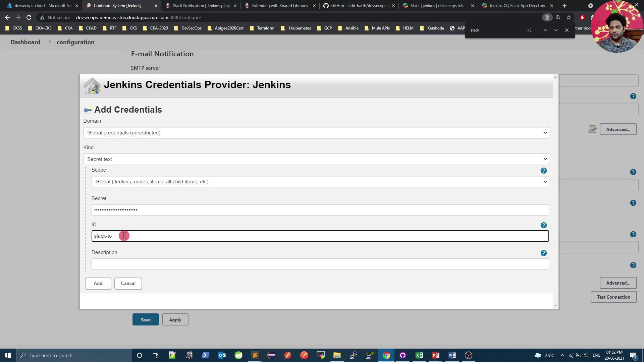
Task: Click the blue Save button
Action: click(x=146, y=320)
